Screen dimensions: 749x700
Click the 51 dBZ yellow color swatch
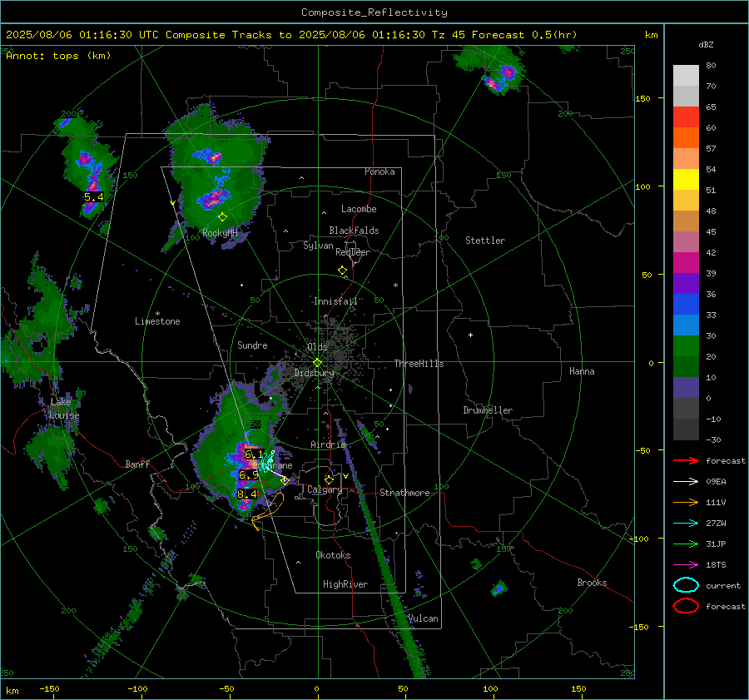(686, 179)
